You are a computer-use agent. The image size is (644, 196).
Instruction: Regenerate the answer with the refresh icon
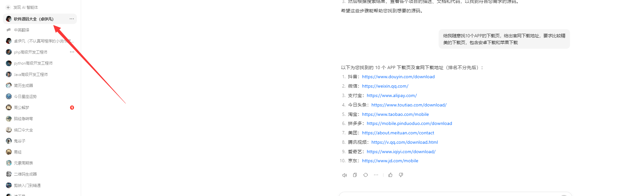click(366, 175)
